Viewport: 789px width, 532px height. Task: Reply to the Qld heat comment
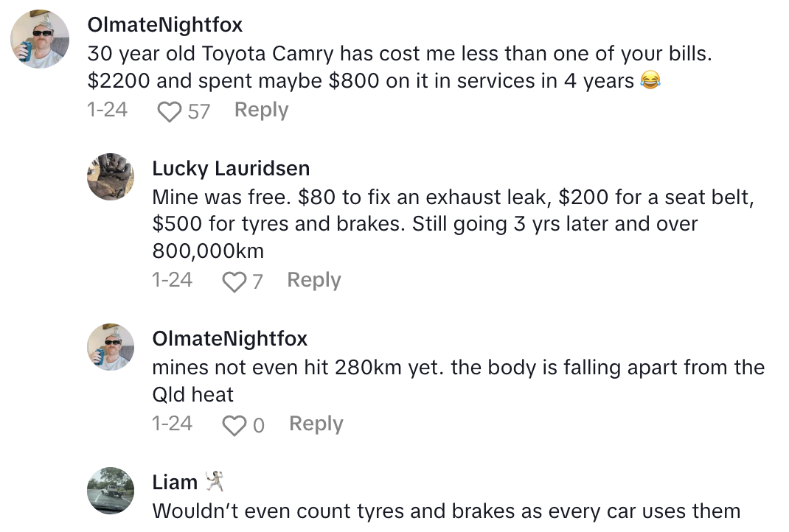pos(316,424)
